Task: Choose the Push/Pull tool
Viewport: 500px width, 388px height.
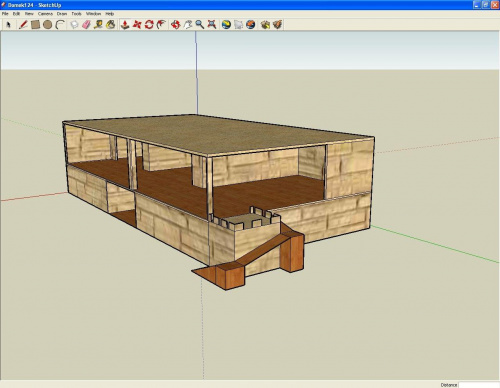Action: point(125,25)
